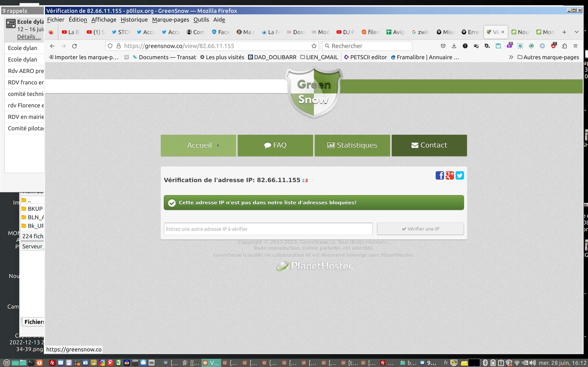Open the Outils menu
The height and width of the screenshot is (367, 588).
pyautogui.click(x=201, y=20)
